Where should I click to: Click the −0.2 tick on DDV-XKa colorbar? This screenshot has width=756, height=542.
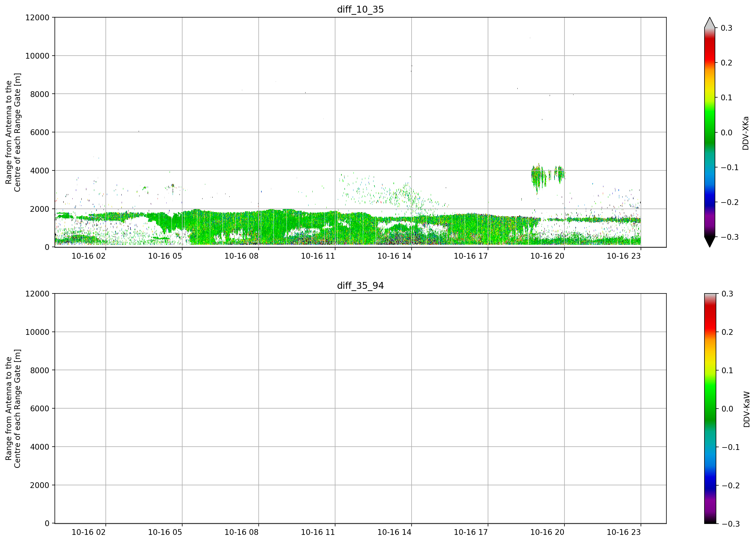[730, 202]
